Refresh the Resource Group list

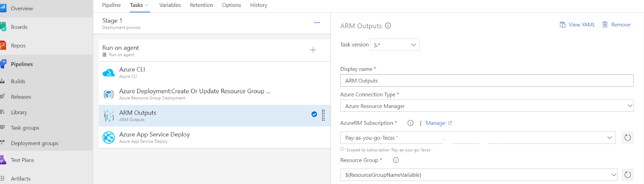(x=627, y=175)
